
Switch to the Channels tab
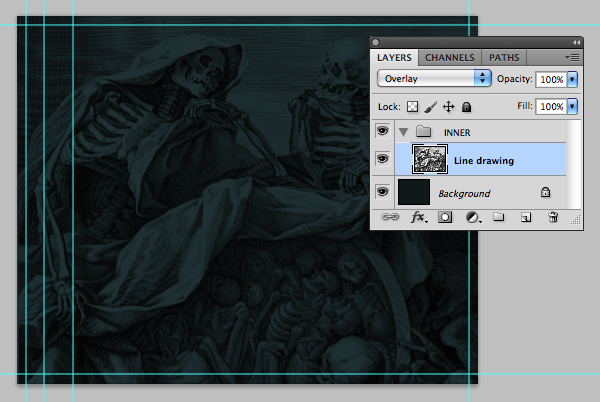point(450,57)
